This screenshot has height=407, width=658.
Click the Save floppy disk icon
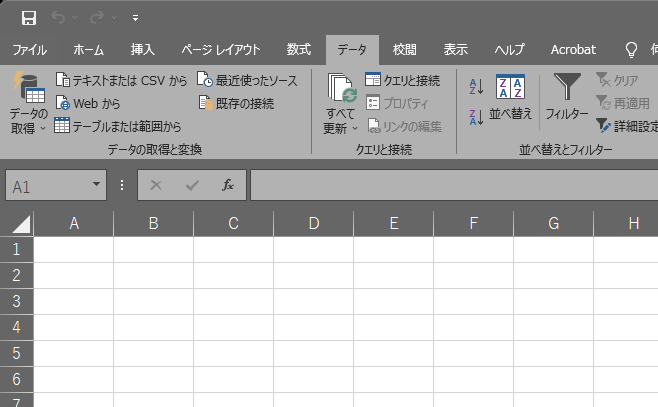pyautogui.click(x=29, y=18)
